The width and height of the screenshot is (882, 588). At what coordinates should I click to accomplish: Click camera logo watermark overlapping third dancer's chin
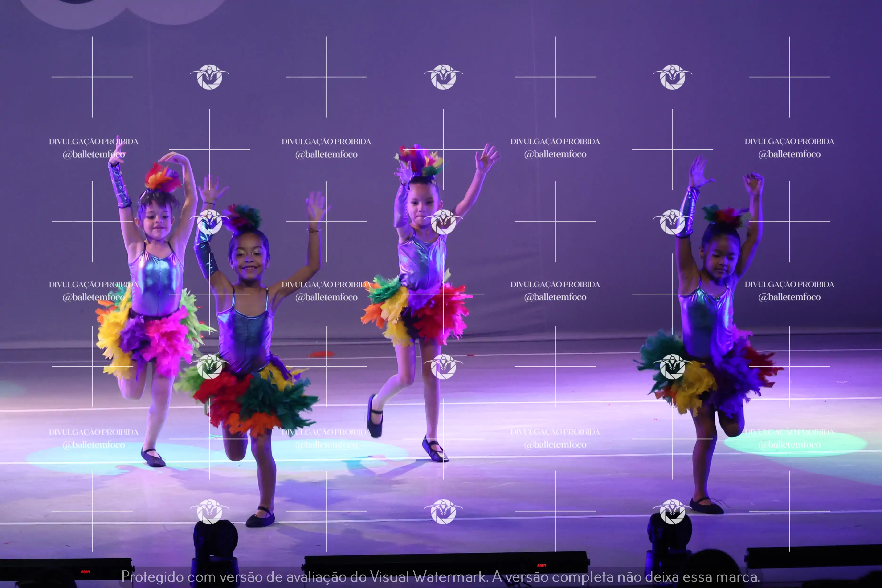point(443,222)
